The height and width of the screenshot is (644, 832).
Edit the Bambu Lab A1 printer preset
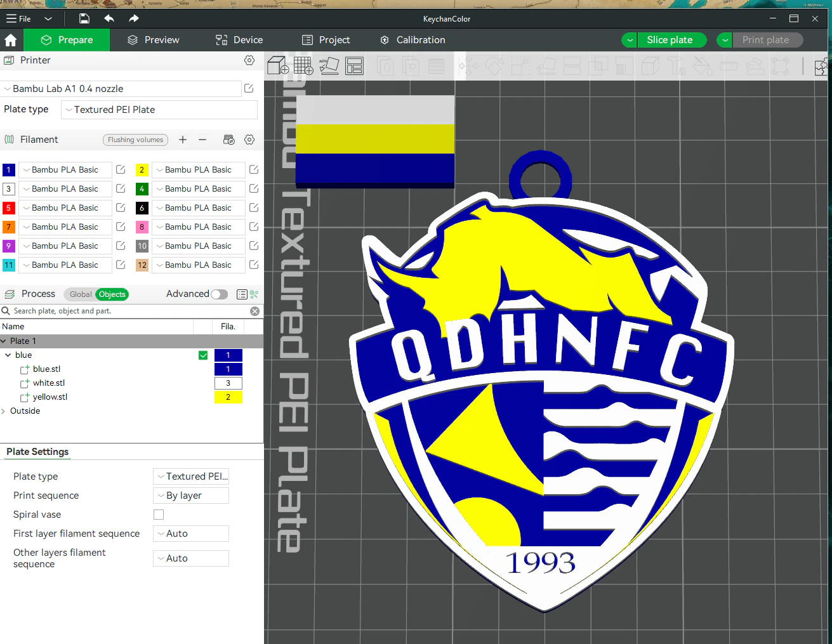(249, 89)
